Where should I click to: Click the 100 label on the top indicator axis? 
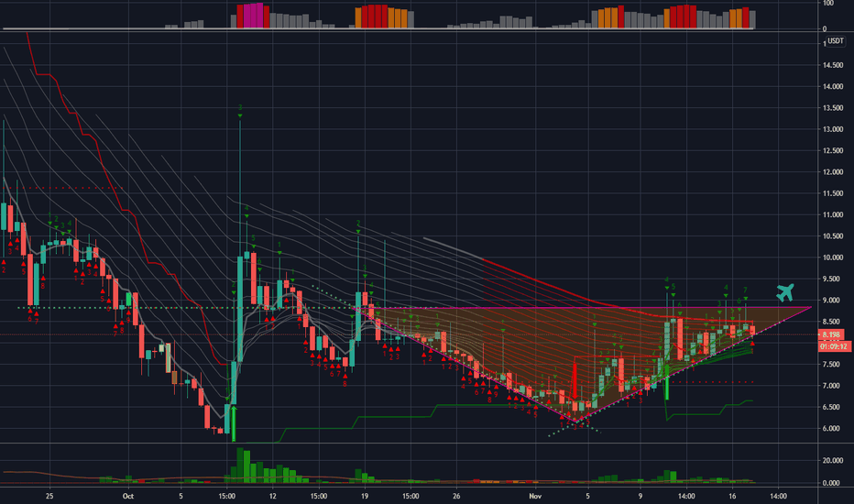click(x=828, y=4)
